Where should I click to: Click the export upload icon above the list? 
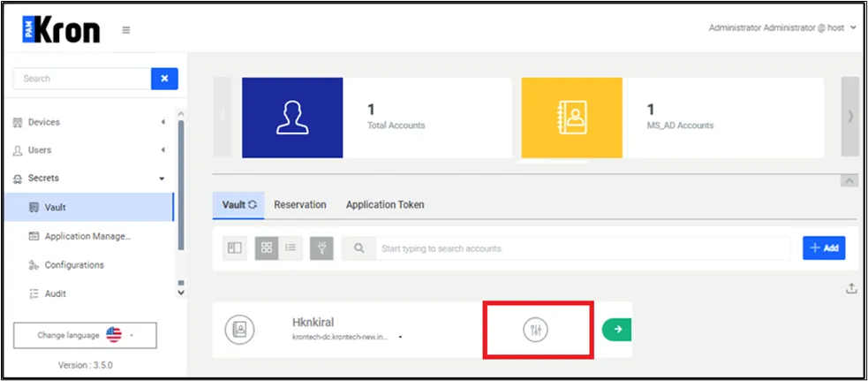tap(851, 288)
